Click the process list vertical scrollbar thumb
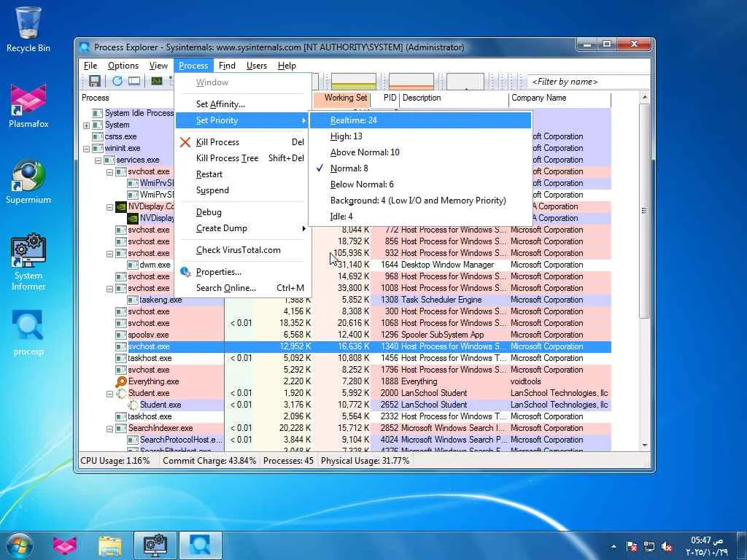This screenshot has height=560, width=747. pyautogui.click(x=644, y=211)
